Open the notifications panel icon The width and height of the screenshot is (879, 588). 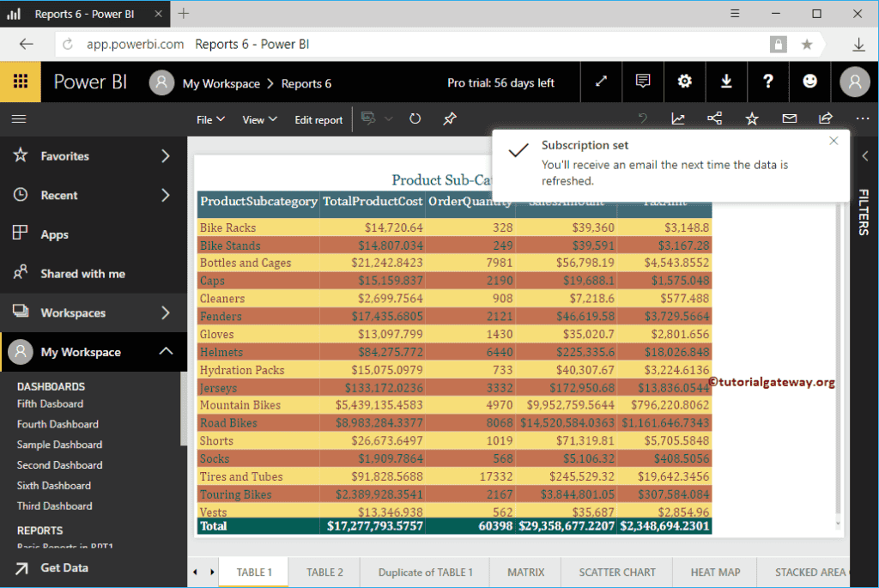643,82
